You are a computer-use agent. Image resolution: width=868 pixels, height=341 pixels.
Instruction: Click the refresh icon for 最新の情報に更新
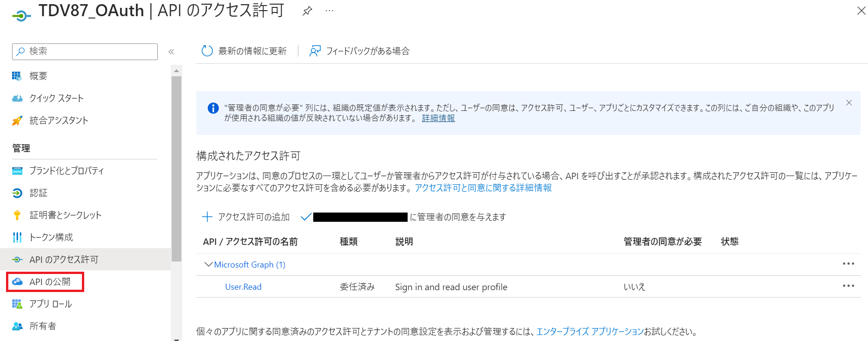point(207,51)
